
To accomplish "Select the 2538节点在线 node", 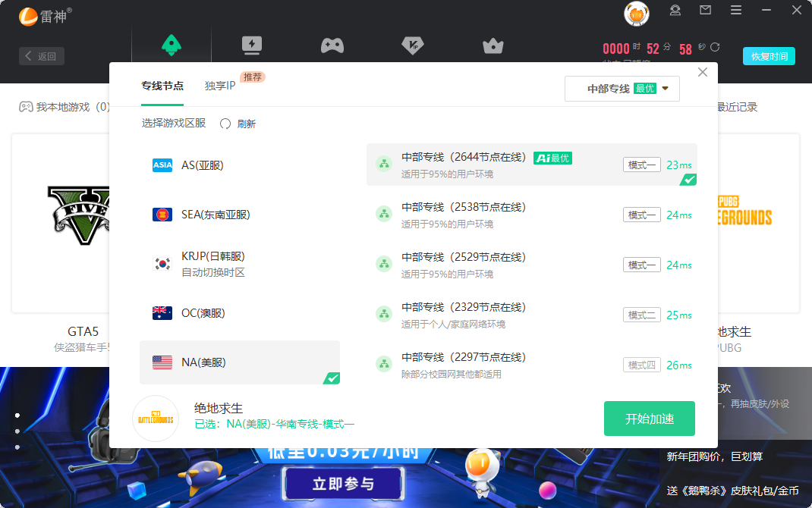I will click(x=532, y=215).
